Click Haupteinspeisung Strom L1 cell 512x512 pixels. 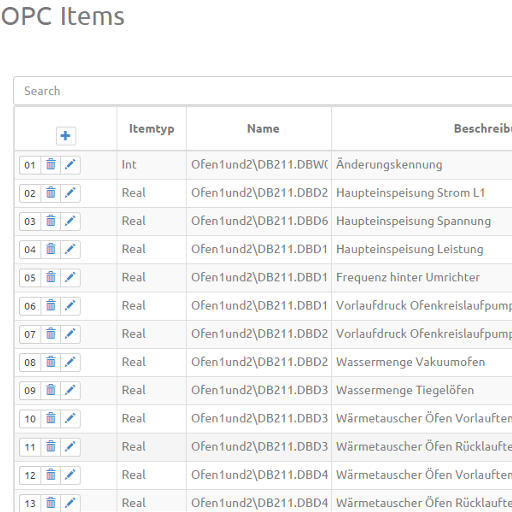tap(422, 193)
